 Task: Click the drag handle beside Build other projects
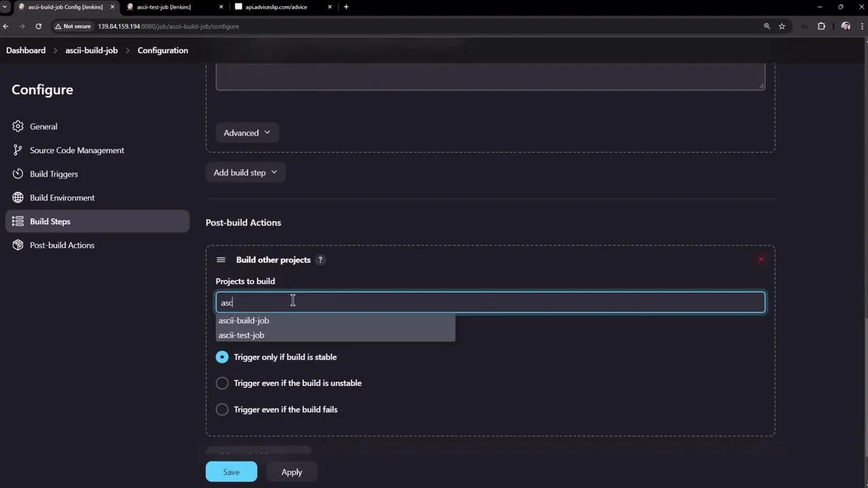point(220,260)
